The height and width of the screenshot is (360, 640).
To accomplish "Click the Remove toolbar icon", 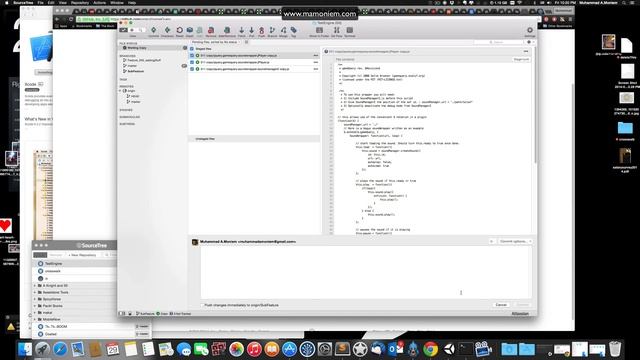I will pos(211,31).
